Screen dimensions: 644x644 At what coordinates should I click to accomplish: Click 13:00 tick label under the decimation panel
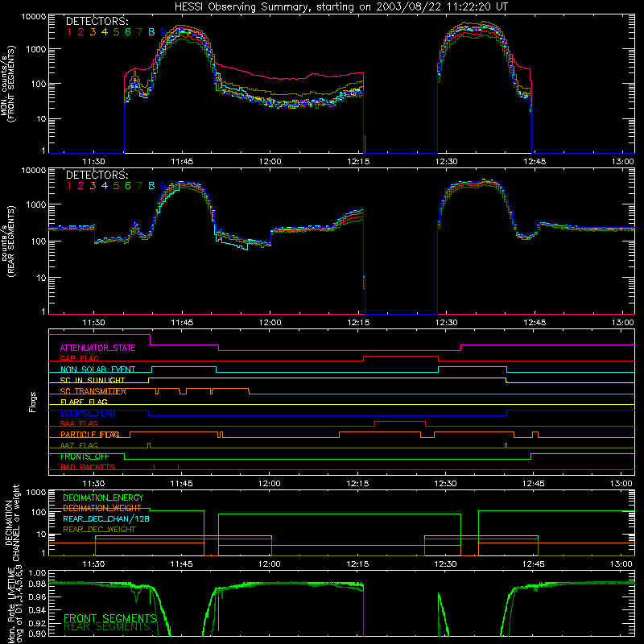[621, 564]
